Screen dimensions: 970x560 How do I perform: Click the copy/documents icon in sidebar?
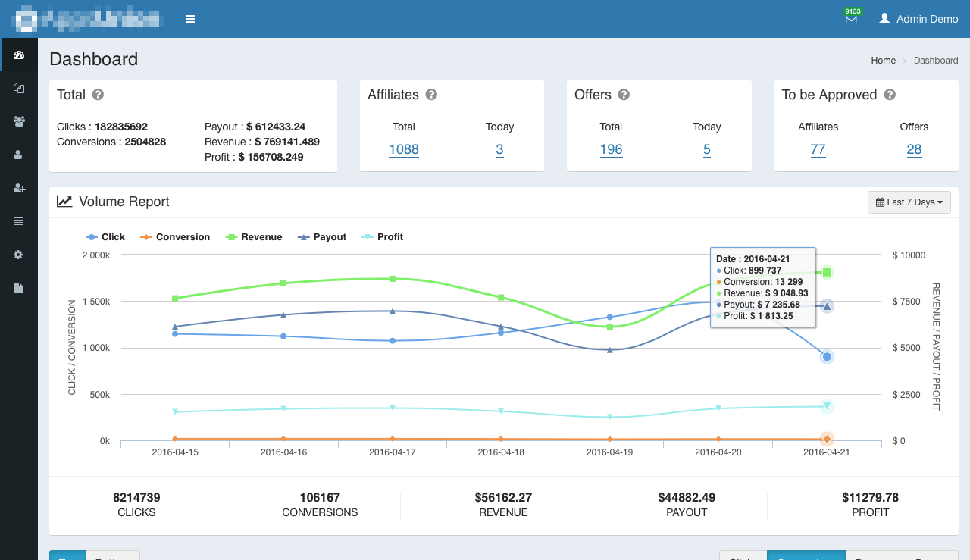(19, 88)
